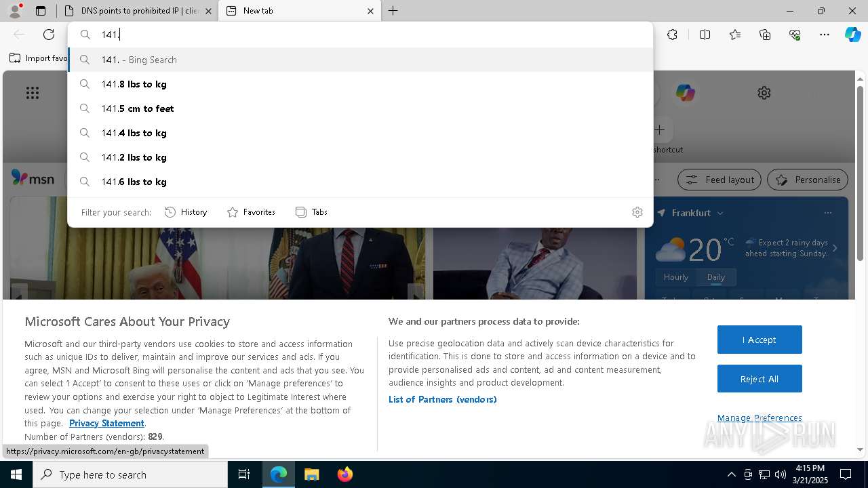
Task: Select the Daily weather tab
Action: coord(716,277)
